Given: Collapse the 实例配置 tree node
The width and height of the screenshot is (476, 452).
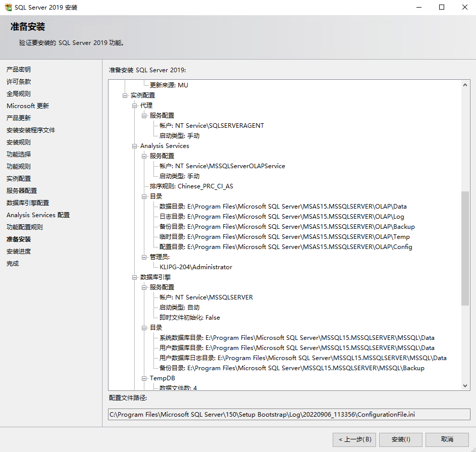Looking at the screenshot, I should 125,95.
